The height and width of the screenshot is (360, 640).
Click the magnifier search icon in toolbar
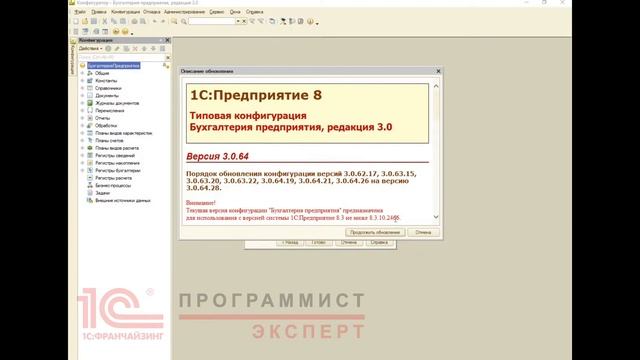point(184,21)
